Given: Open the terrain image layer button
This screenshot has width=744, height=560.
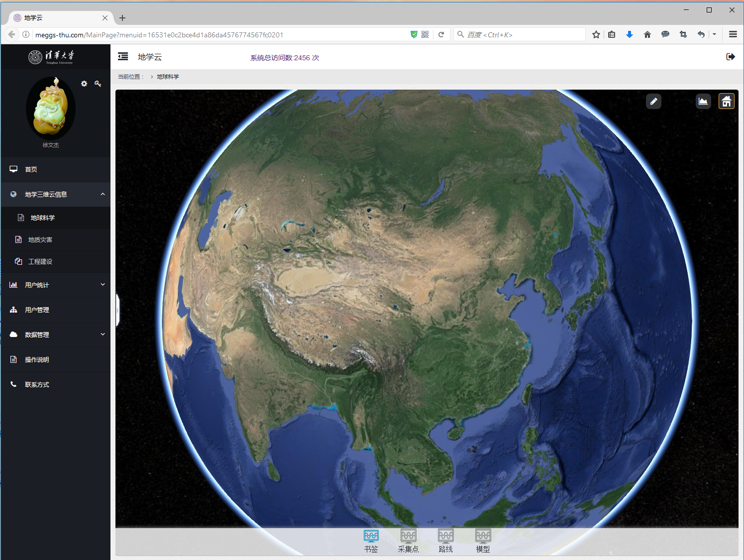Looking at the screenshot, I should pyautogui.click(x=703, y=102).
